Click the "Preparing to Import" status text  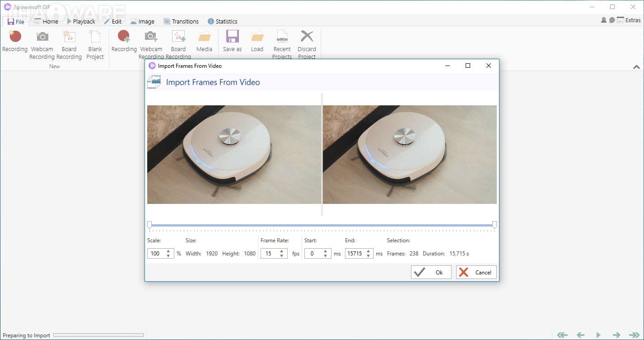click(x=27, y=335)
